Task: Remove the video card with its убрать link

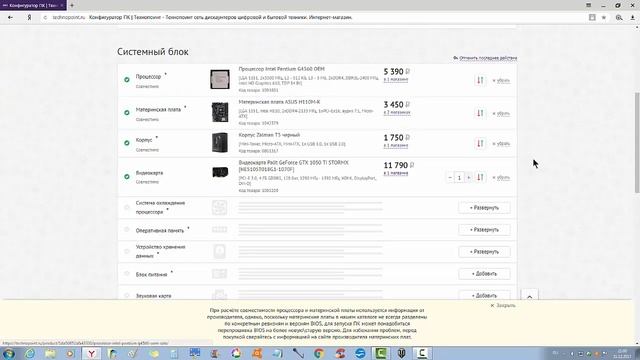Action: [x=501, y=178]
